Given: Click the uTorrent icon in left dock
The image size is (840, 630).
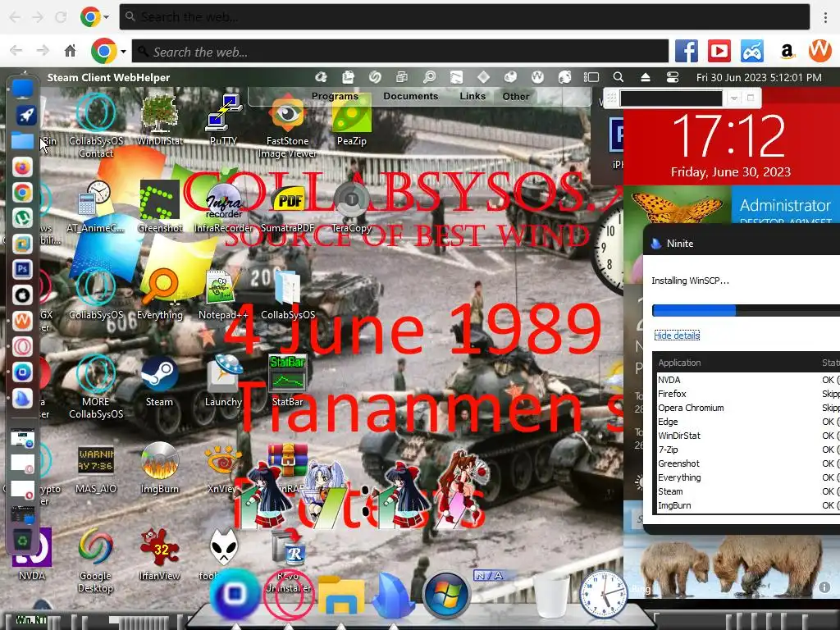Looking at the screenshot, I should point(22,218).
